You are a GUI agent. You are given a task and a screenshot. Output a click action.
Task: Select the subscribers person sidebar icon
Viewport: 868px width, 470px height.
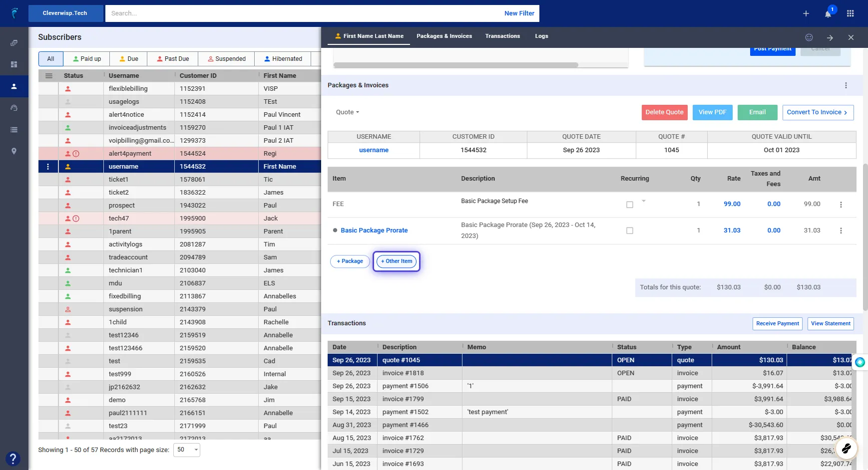(14, 86)
